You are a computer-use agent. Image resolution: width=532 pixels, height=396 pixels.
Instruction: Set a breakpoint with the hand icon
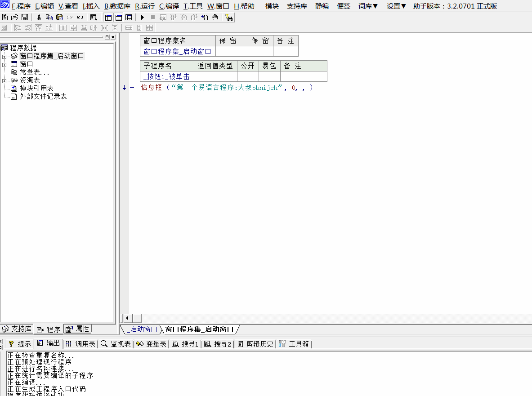pos(215,17)
